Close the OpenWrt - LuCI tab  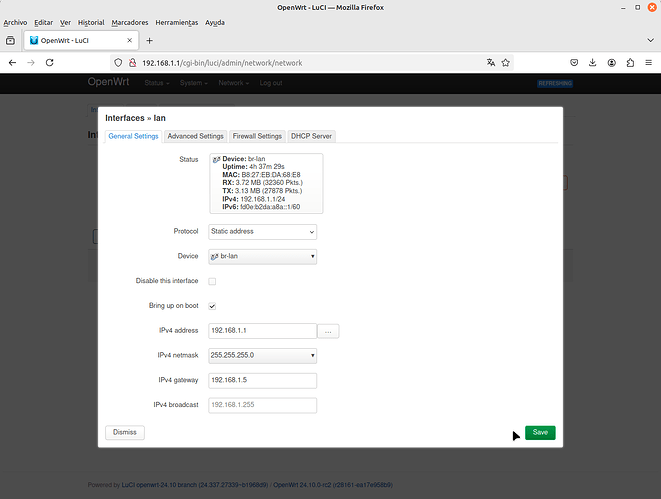129,40
